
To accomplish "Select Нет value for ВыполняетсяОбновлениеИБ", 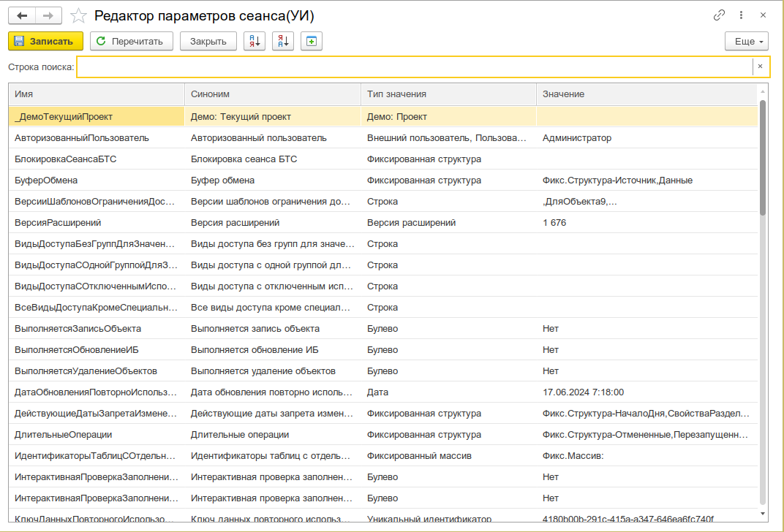I will point(551,350).
